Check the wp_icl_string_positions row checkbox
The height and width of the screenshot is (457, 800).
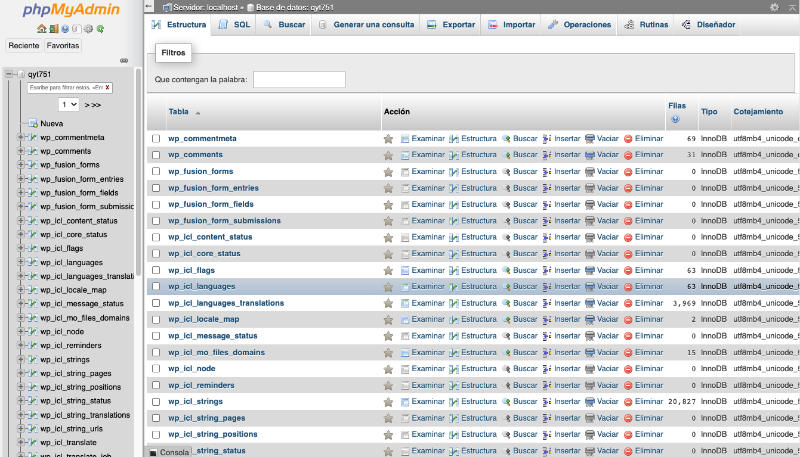pos(156,435)
